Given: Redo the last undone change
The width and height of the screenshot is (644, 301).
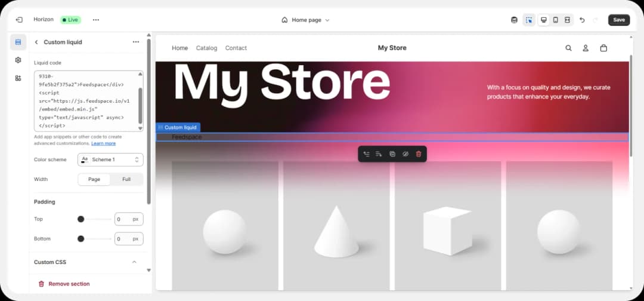Looking at the screenshot, I should pyautogui.click(x=595, y=20).
